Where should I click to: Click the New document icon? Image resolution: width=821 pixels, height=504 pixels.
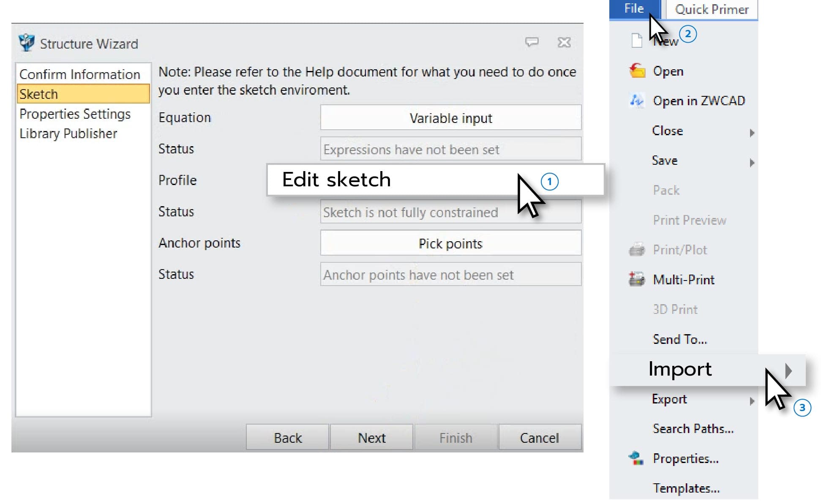click(x=636, y=41)
